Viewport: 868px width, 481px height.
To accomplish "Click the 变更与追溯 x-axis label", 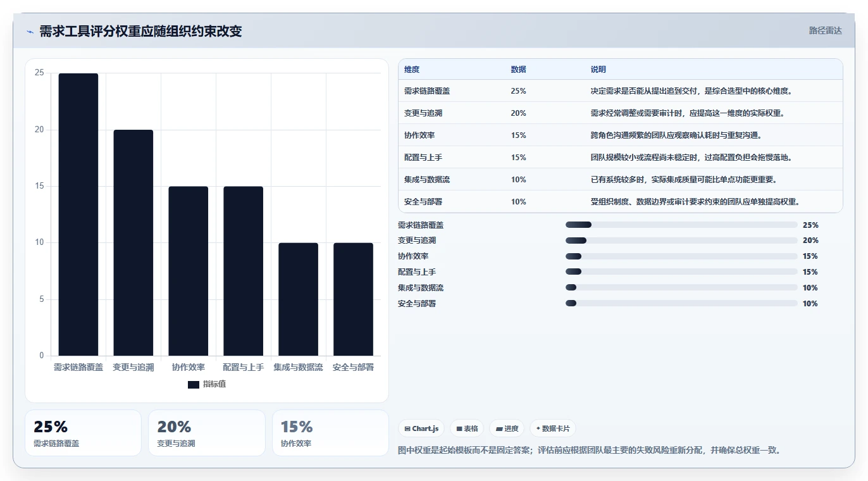I will pyautogui.click(x=133, y=367).
